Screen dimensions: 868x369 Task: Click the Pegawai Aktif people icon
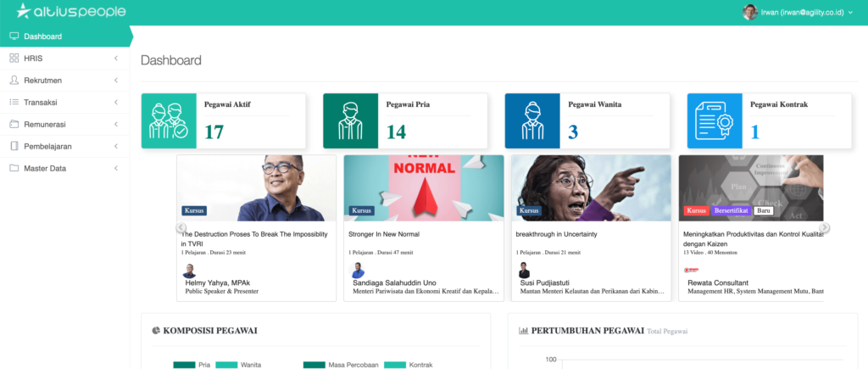(169, 120)
